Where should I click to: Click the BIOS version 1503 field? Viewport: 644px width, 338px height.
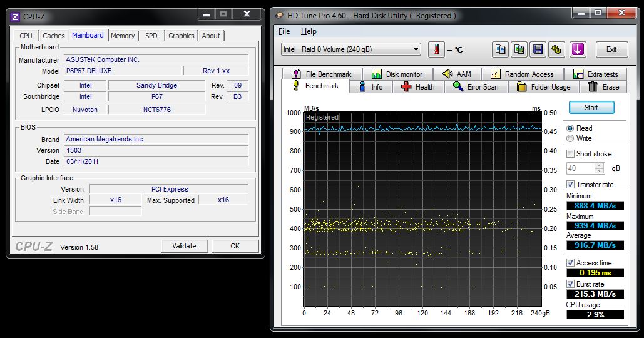coord(156,150)
